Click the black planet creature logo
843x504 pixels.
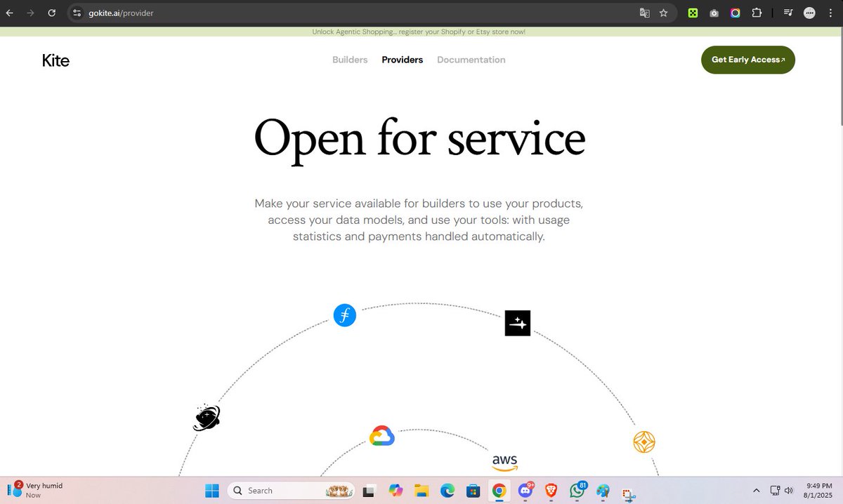pyautogui.click(x=207, y=418)
